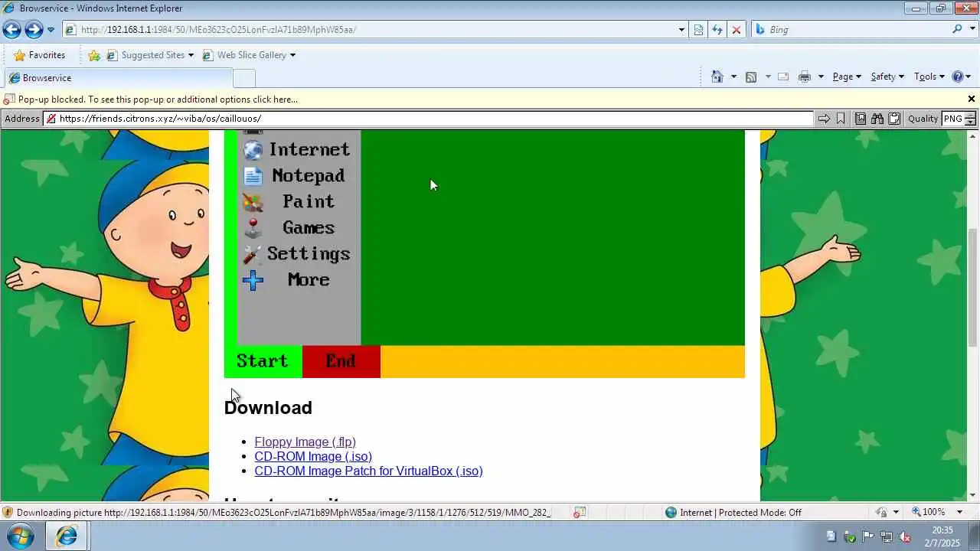The height and width of the screenshot is (551, 980).
Task: Click the IE Back navigation button
Action: pyautogui.click(x=11, y=30)
